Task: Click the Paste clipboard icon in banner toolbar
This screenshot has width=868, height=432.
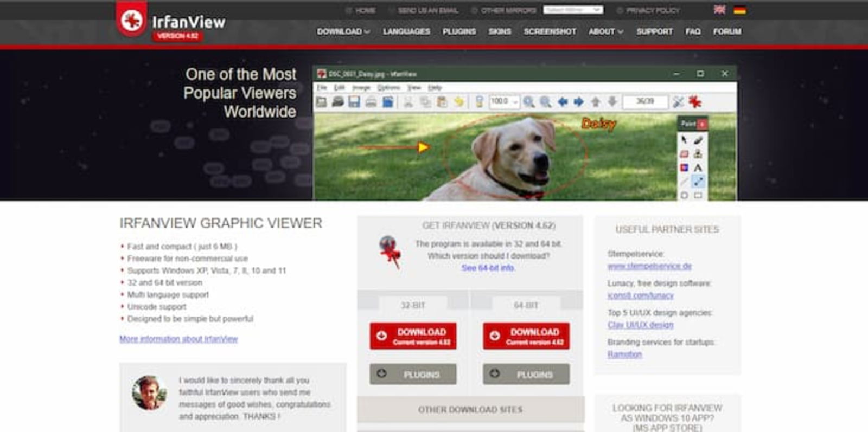Action: pos(442,101)
